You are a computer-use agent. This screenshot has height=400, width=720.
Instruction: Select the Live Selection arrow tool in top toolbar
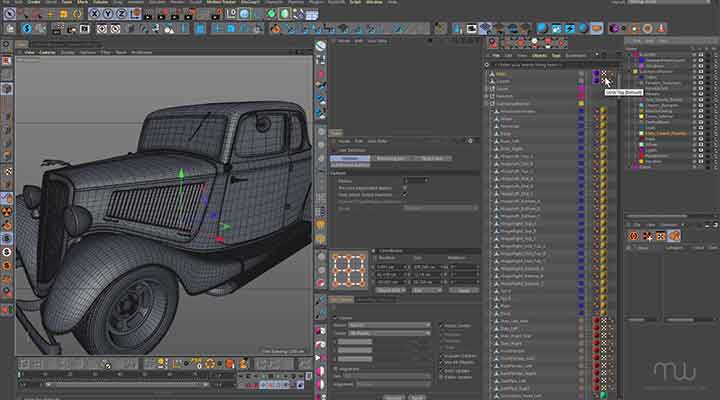click(9, 14)
